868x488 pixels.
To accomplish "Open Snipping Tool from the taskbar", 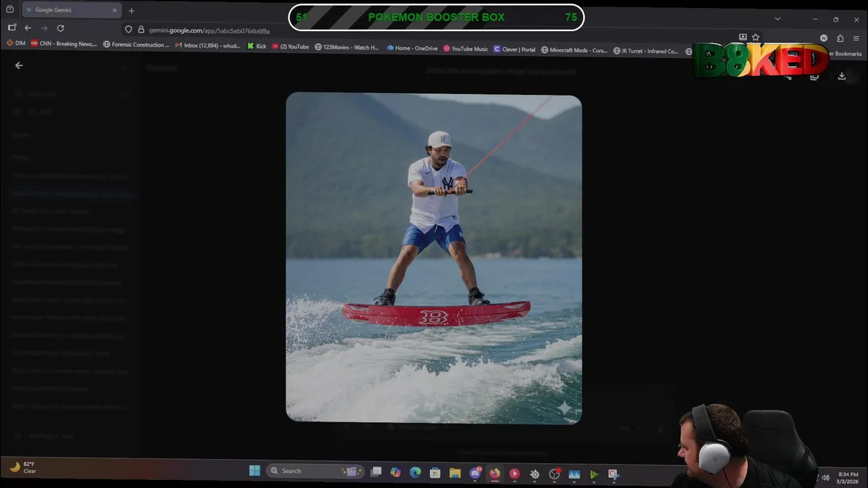I will tap(614, 475).
